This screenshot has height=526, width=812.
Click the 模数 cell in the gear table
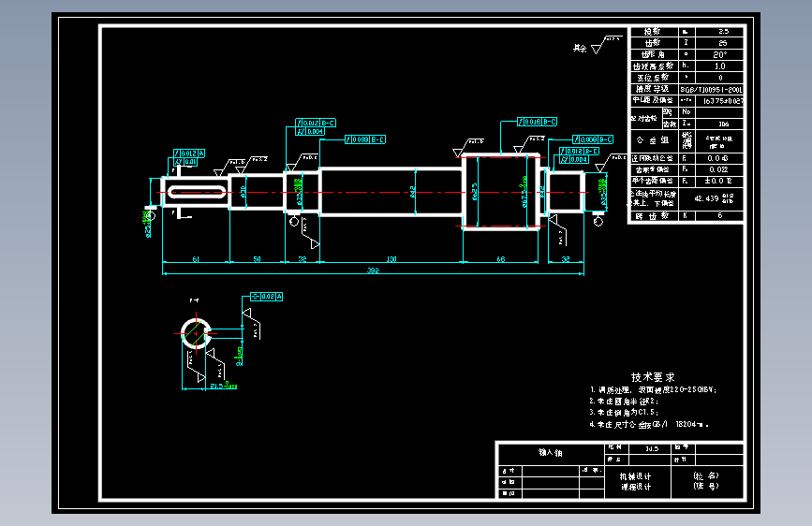point(653,32)
